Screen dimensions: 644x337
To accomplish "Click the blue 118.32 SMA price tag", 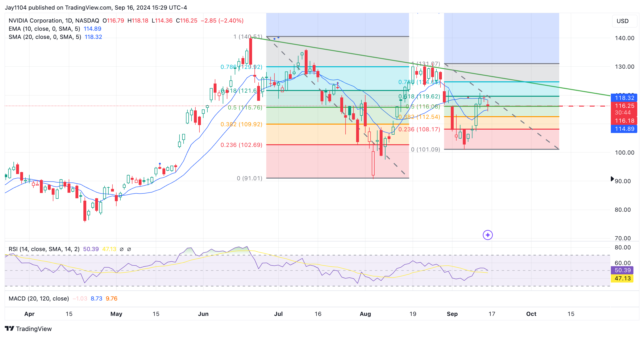I will [624, 98].
